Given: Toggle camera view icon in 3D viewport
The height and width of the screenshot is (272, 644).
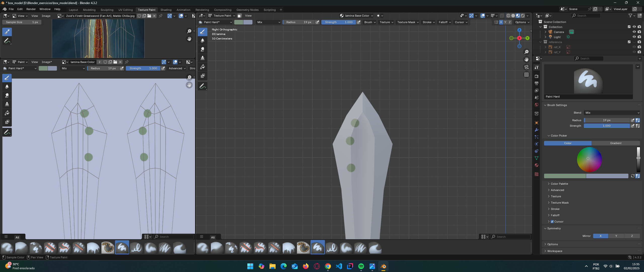Looking at the screenshot, I should 526,67.
